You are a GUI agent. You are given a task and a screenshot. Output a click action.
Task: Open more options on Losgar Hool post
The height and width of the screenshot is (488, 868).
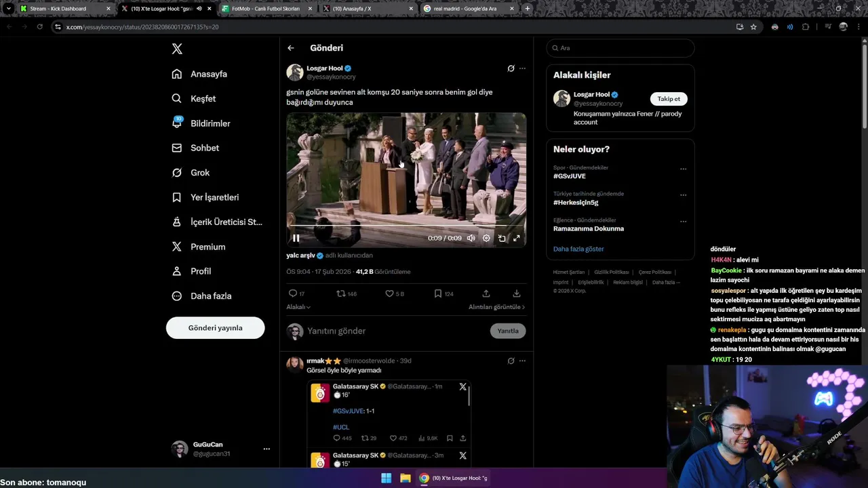522,68
